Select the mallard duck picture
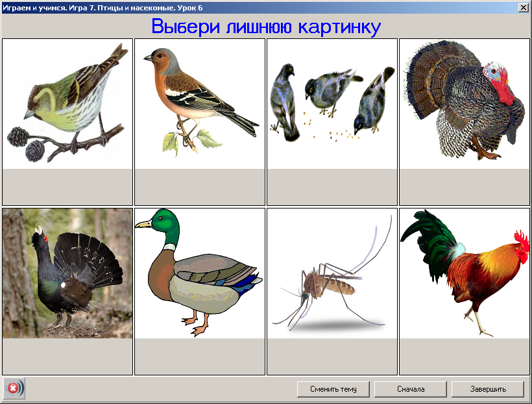 (200, 273)
